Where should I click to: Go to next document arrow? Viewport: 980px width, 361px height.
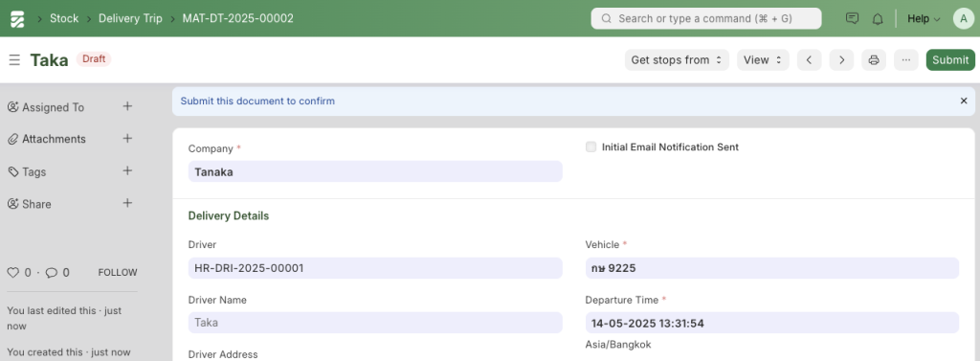841,60
